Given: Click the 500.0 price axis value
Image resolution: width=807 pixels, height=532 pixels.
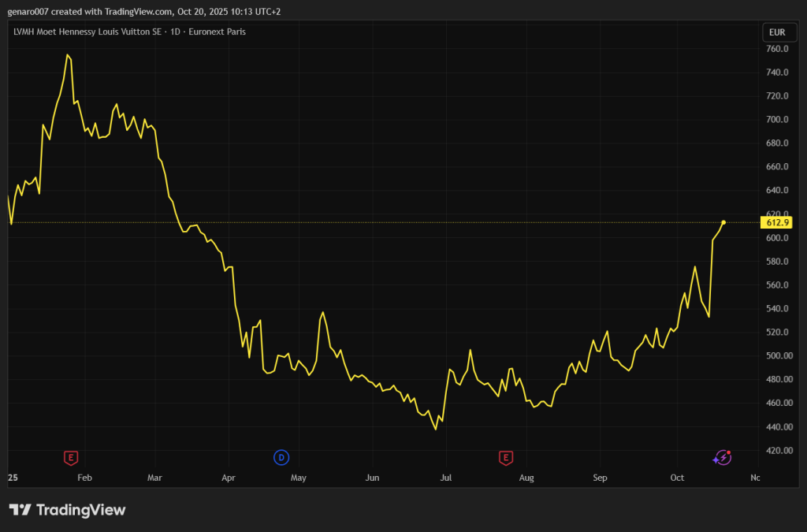Looking at the screenshot, I should pos(777,356).
